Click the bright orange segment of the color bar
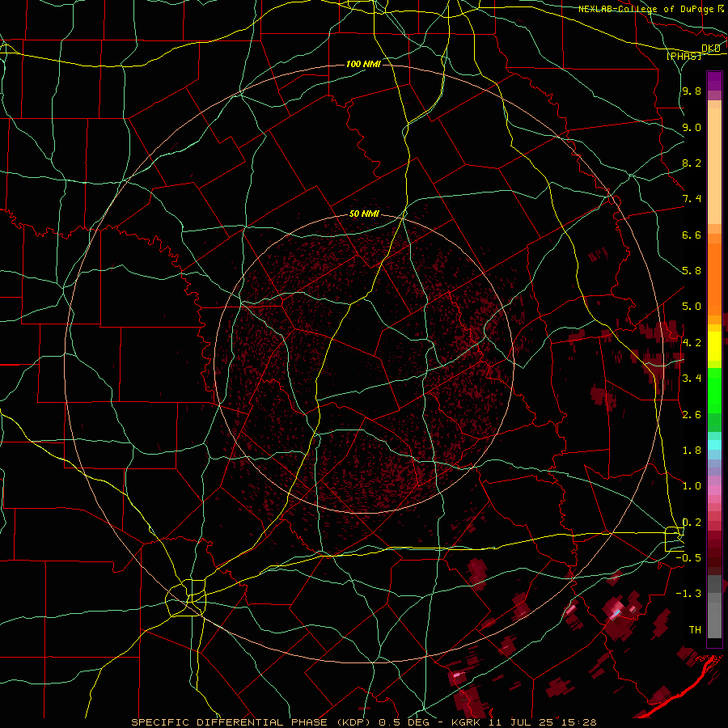This screenshot has width=728, height=728. (714, 278)
